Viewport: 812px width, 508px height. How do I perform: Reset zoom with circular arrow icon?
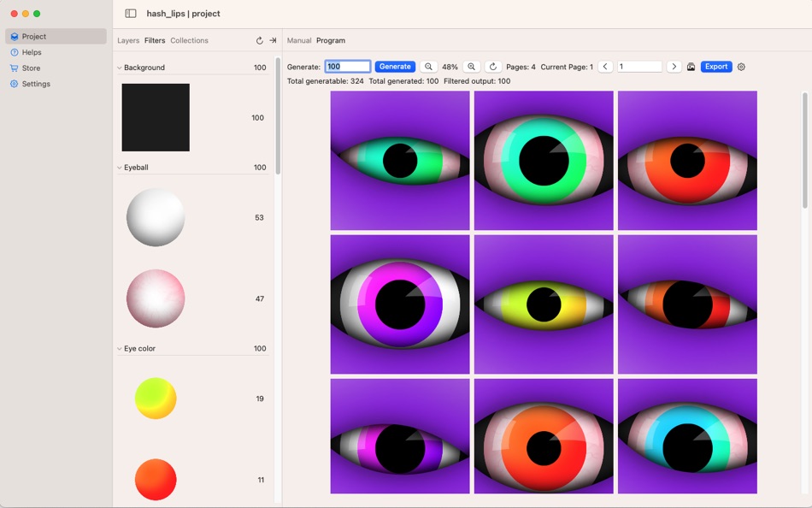[x=493, y=67]
